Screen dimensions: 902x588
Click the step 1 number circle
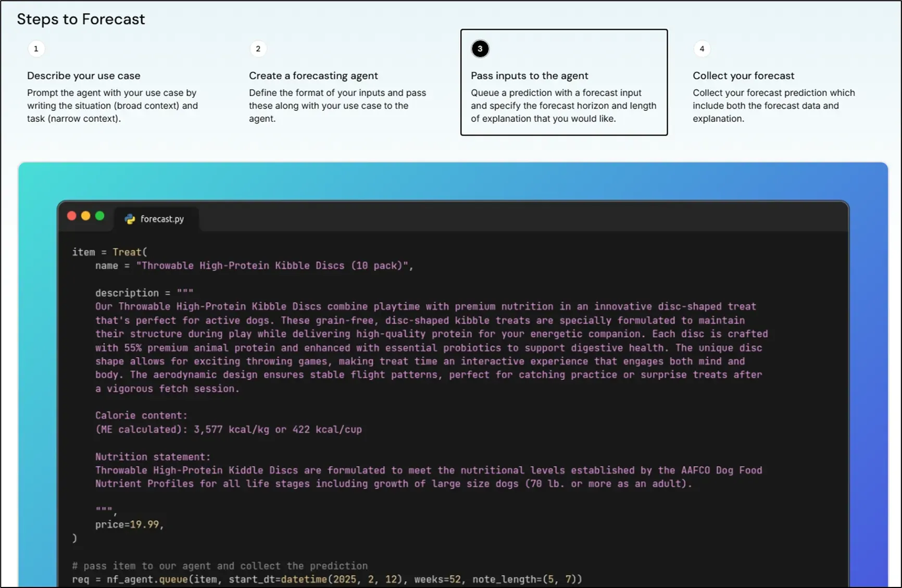(x=36, y=49)
